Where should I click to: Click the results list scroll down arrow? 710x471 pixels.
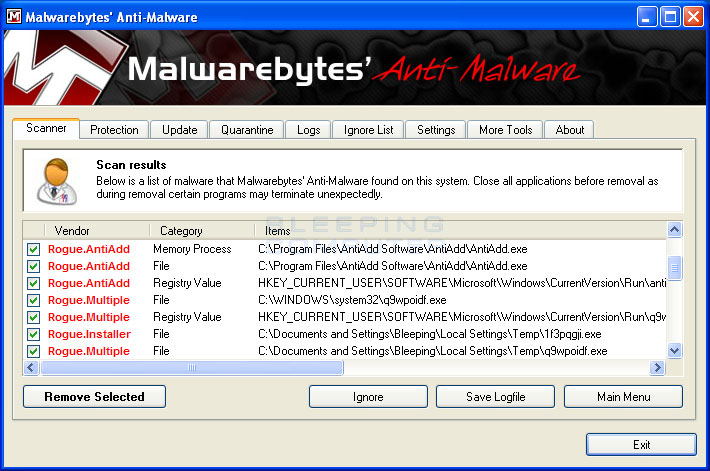tap(674, 351)
